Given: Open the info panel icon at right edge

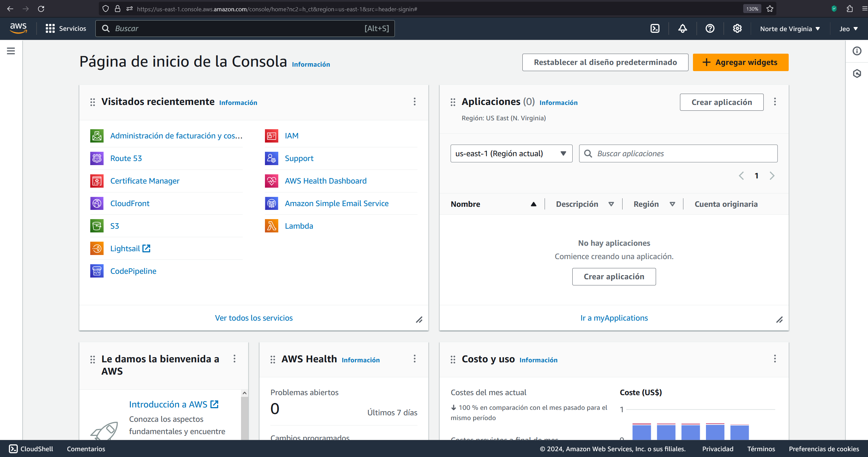Looking at the screenshot, I should coord(857,51).
